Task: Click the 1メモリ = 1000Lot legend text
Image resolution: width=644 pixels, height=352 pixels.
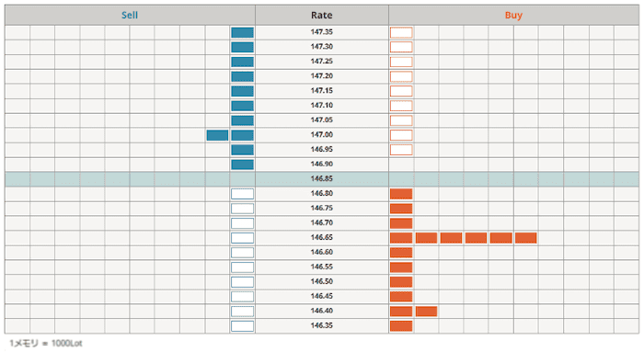Action: pos(46,343)
